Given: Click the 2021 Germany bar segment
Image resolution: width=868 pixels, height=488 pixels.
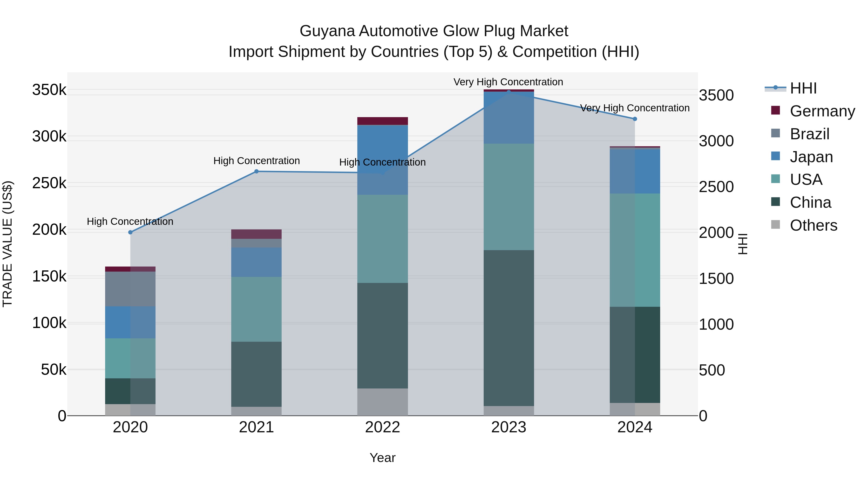Looking at the screenshot, I should point(257,234).
